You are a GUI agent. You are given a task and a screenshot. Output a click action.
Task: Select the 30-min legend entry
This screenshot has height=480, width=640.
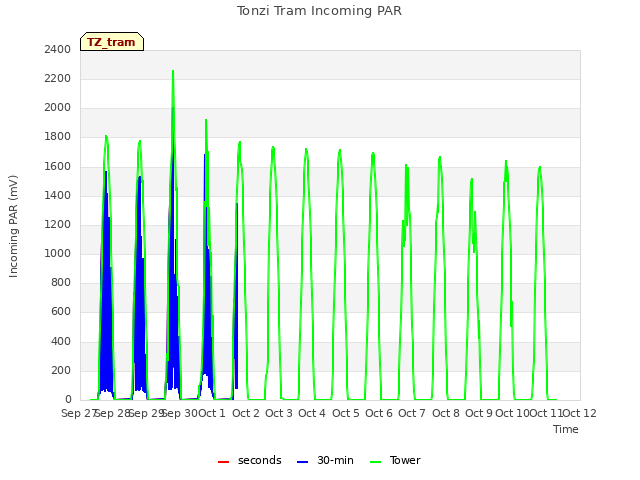click(x=325, y=460)
